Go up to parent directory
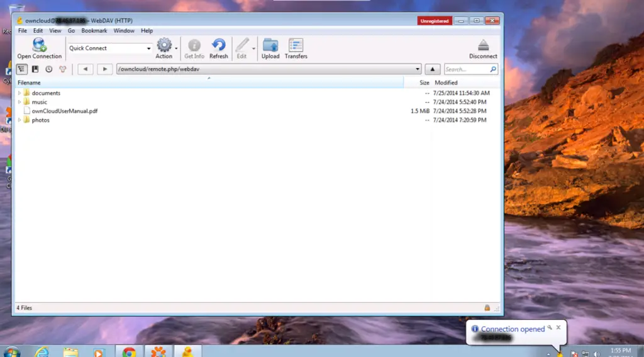This screenshot has width=644, height=357. [x=432, y=69]
